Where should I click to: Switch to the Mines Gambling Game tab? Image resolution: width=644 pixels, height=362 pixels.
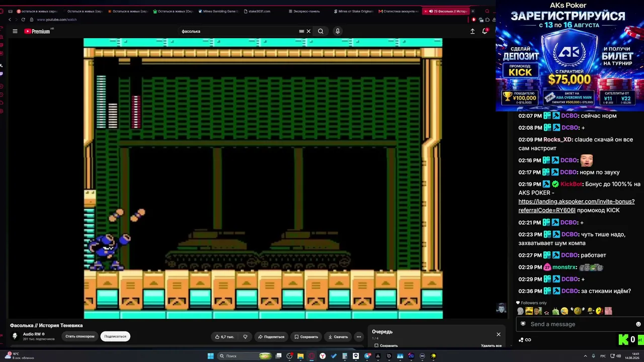[x=218, y=11]
